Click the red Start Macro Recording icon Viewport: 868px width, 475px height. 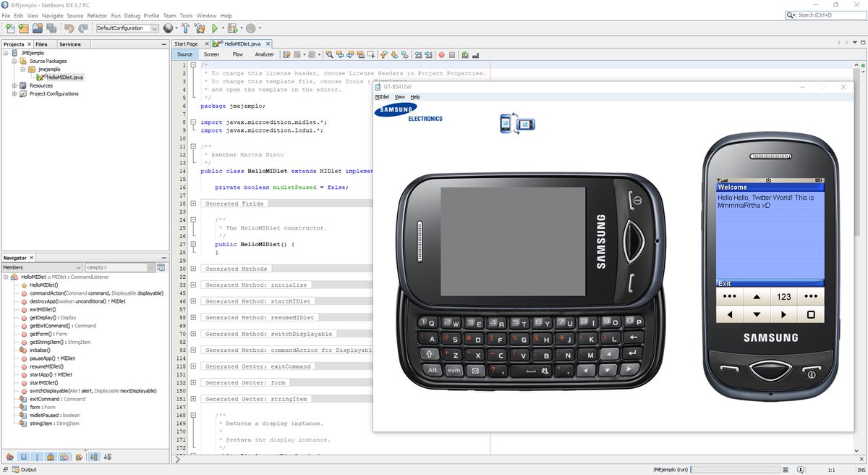tap(441, 54)
